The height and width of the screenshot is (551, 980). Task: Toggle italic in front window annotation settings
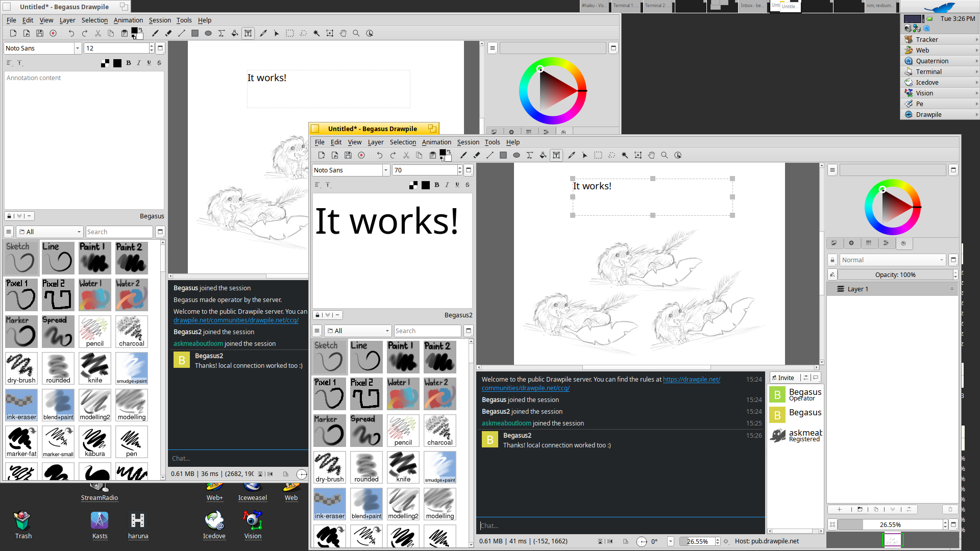(x=447, y=185)
